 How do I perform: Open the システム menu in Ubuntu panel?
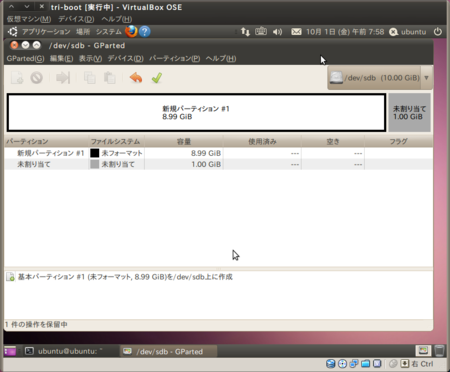(109, 32)
